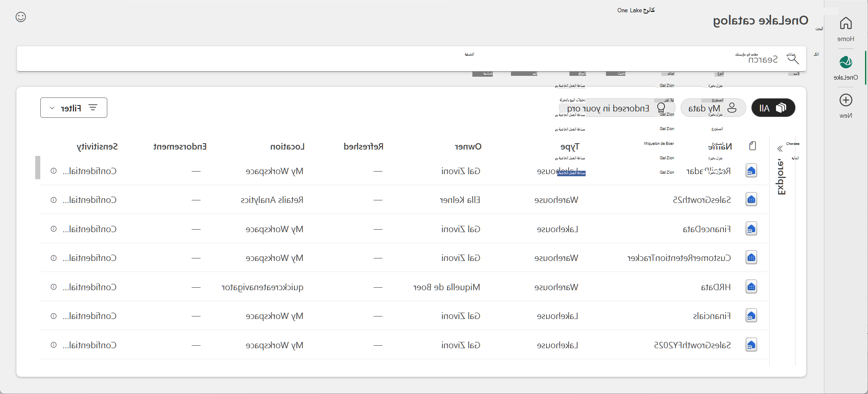
Task: Show sensitivity info for the Retail data row
Action: pos(54,171)
